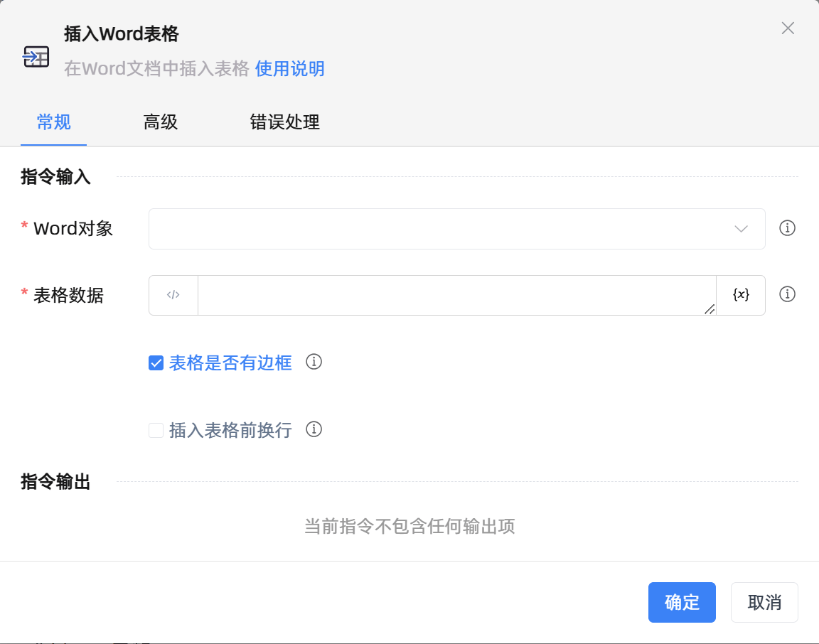The height and width of the screenshot is (644, 819).
Task: Switch to the 高级 tab
Action: tap(161, 122)
